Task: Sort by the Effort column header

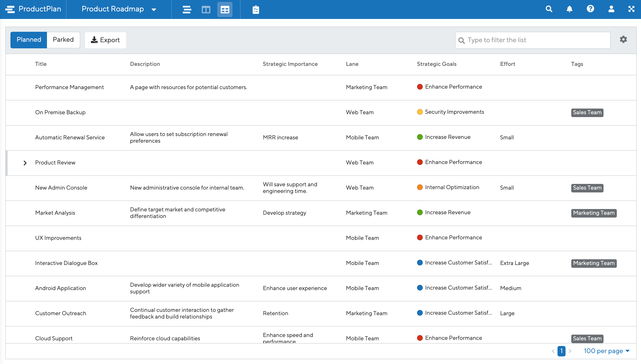Action: (507, 64)
